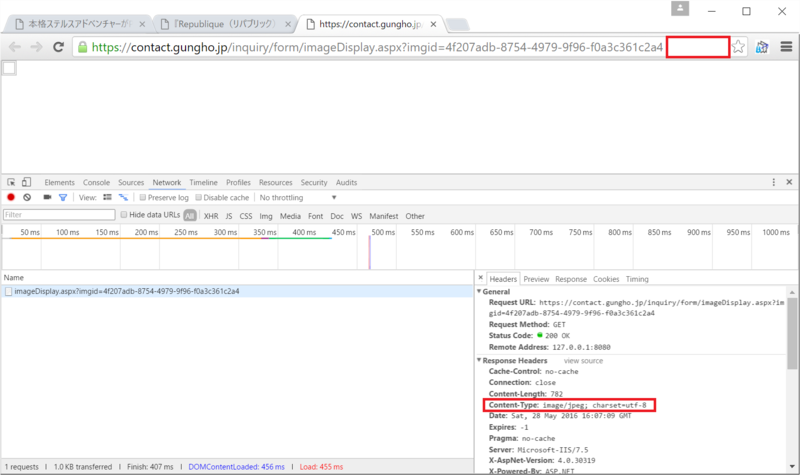This screenshot has width=800, height=475.
Task: Close the request details pane
Action: 481,278
